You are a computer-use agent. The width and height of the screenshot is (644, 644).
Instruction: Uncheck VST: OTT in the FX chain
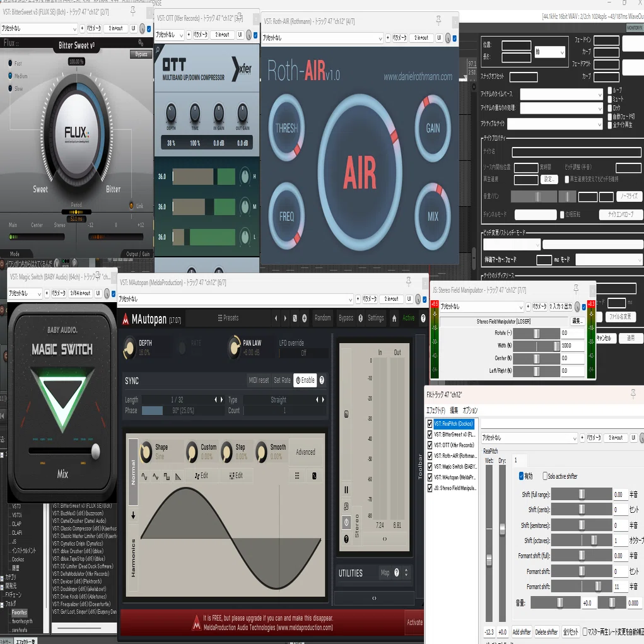coord(430,445)
